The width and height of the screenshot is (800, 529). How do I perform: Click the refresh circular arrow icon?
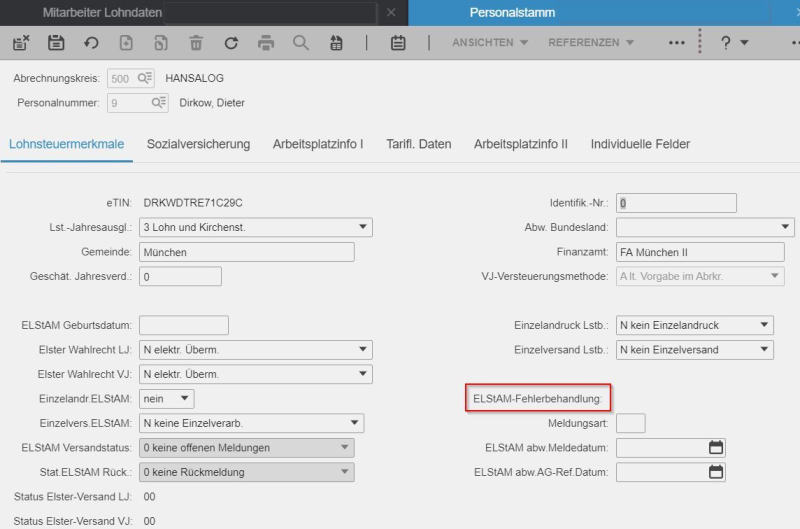click(x=231, y=43)
